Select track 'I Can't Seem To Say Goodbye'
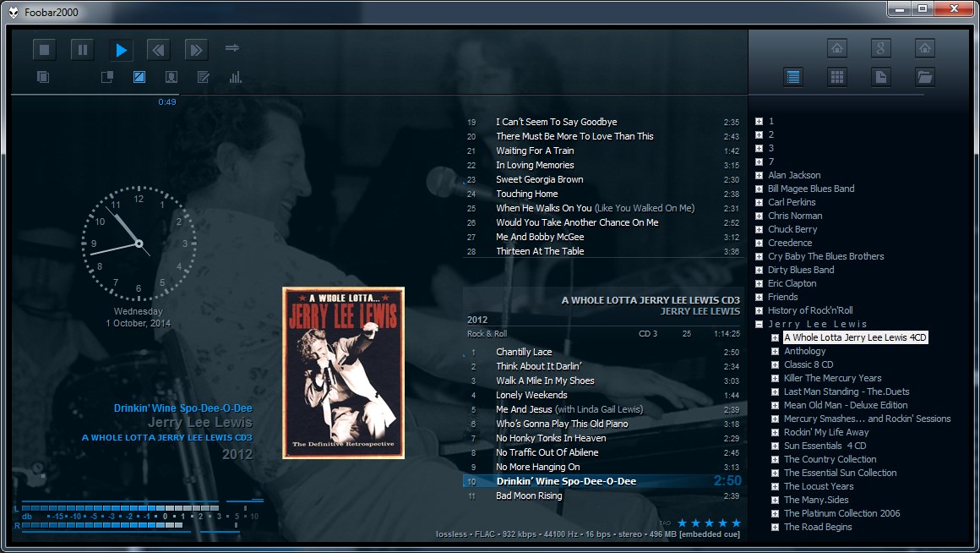Image resolution: width=980 pixels, height=553 pixels. (603, 122)
